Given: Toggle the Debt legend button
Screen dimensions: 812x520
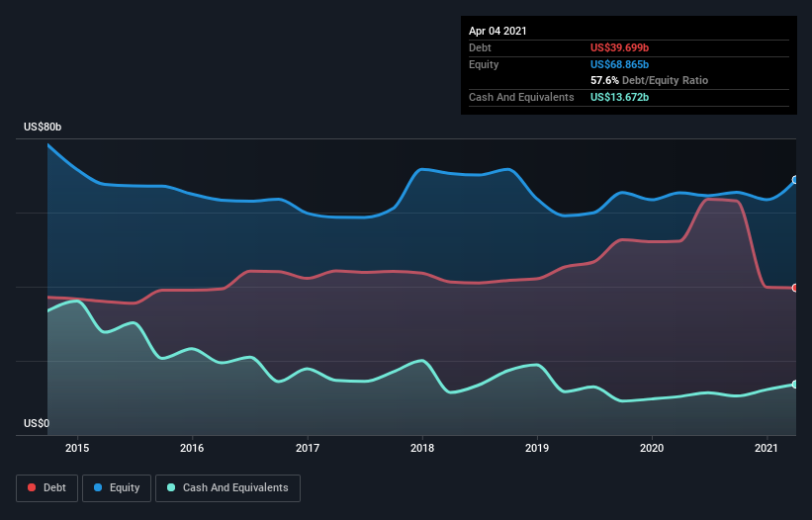Looking at the screenshot, I should (46, 488).
